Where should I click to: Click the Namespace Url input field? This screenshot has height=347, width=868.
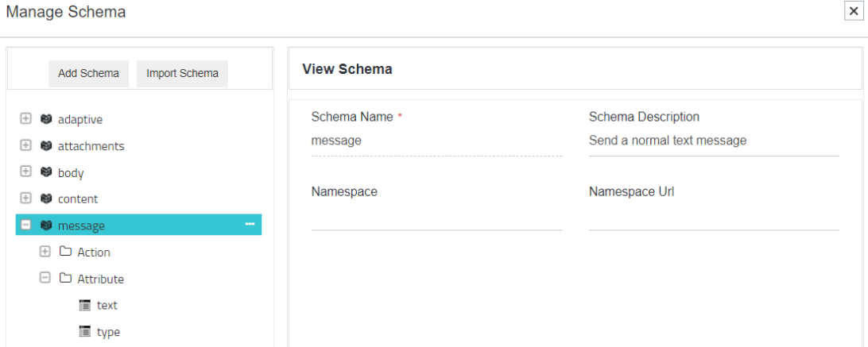(714, 217)
